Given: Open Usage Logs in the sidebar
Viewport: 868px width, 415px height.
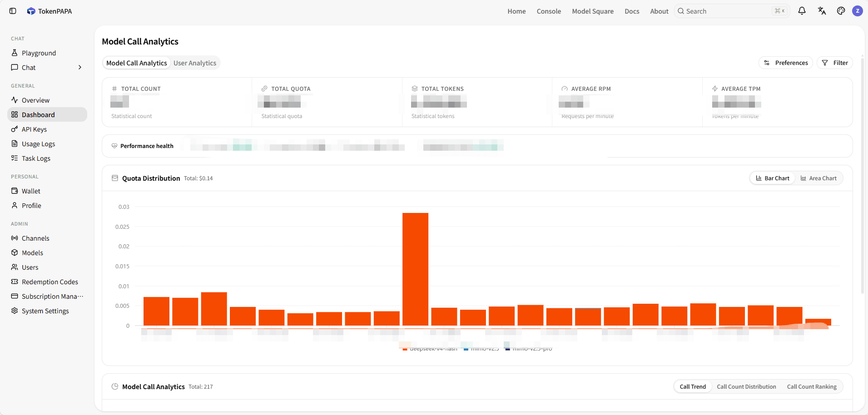Looking at the screenshot, I should click(47, 143).
